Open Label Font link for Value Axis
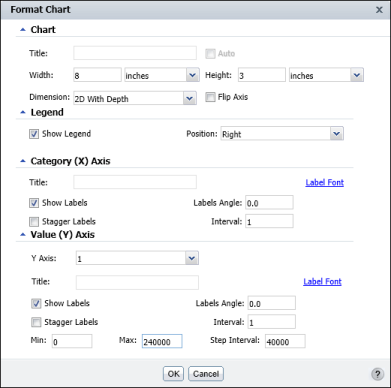 point(322,281)
